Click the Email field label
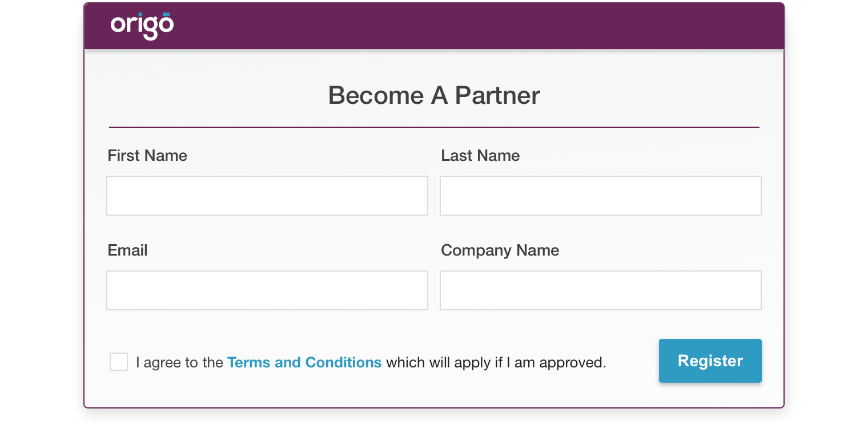The height and width of the screenshot is (437, 868). click(127, 250)
